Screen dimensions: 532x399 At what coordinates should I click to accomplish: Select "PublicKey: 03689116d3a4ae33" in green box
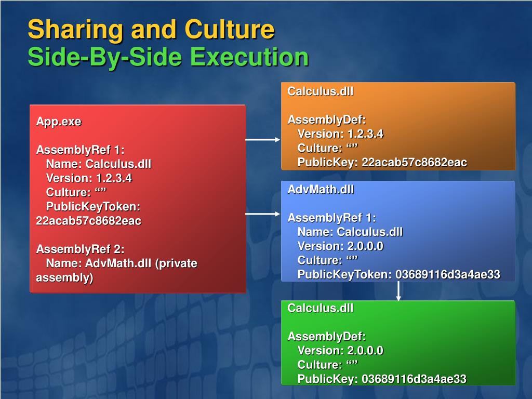tap(382, 379)
